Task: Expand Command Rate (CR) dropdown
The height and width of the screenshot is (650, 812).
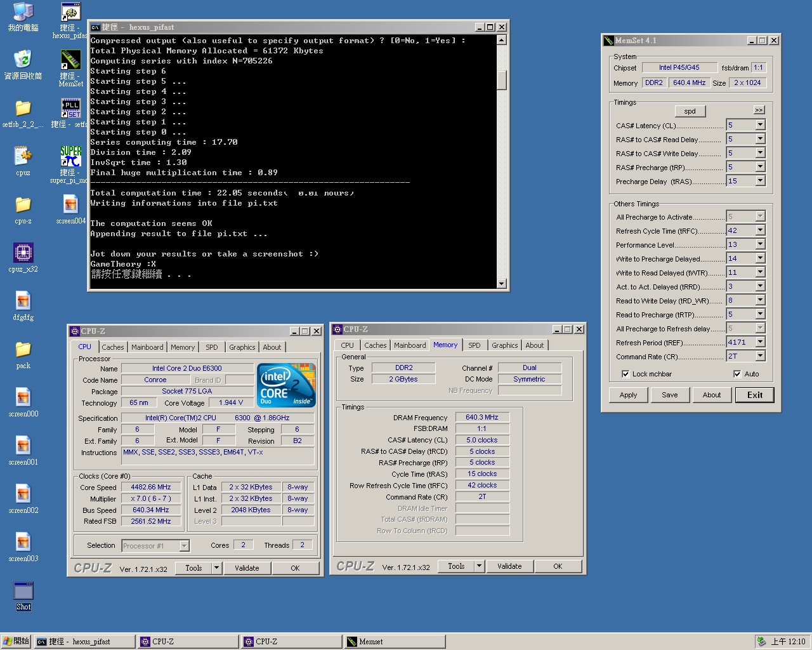Action: coord(760,356)
